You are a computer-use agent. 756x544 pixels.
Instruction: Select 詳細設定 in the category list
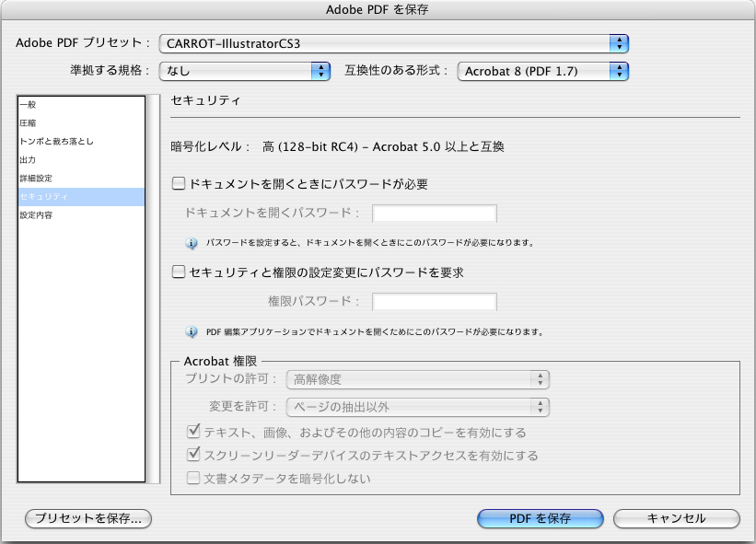click(81, 179)
